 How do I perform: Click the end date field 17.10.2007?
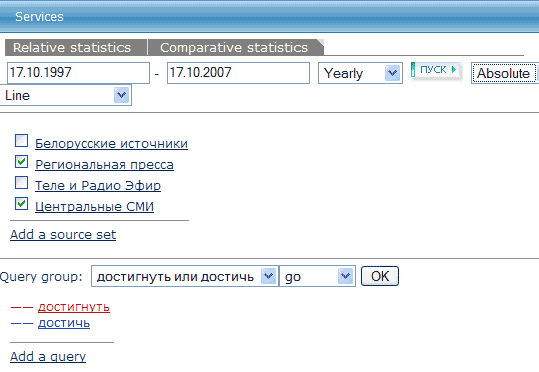pyautogui.click(x=238, y=73)
